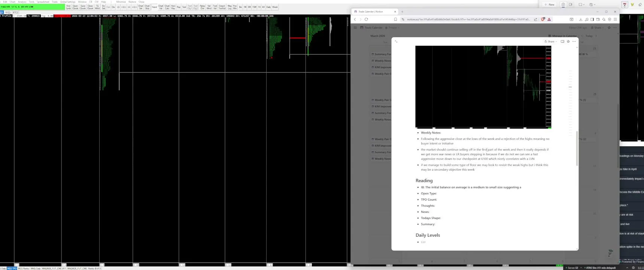Viewport: 644px width, 270px height.
Task: Open the Trade menu
Action: [x=55, y=1]
